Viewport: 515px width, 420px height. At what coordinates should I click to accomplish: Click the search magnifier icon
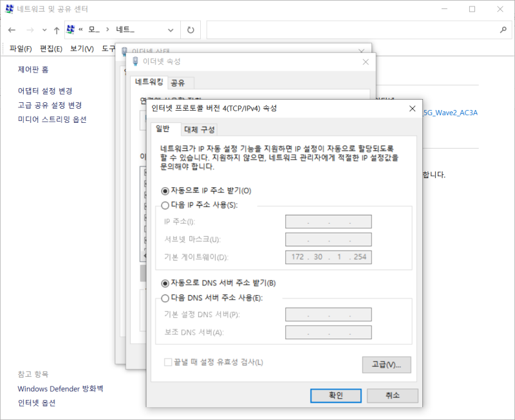coord(502,30)
